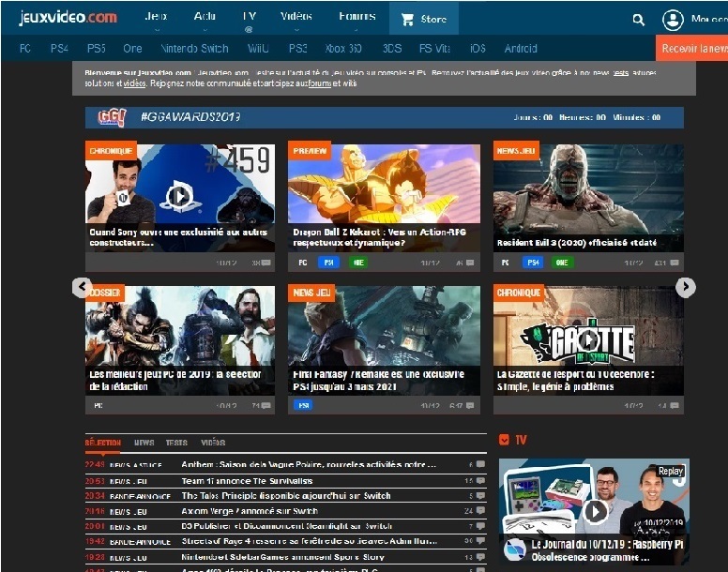Click ONE badge on Resident Evil 3 card
This screenshot has height=572, width=728.
[562, 263]
